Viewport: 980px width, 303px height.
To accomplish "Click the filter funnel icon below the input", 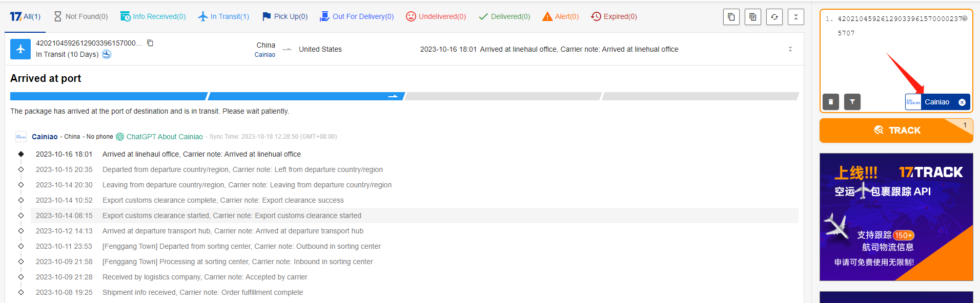I will tap(852, 102).
